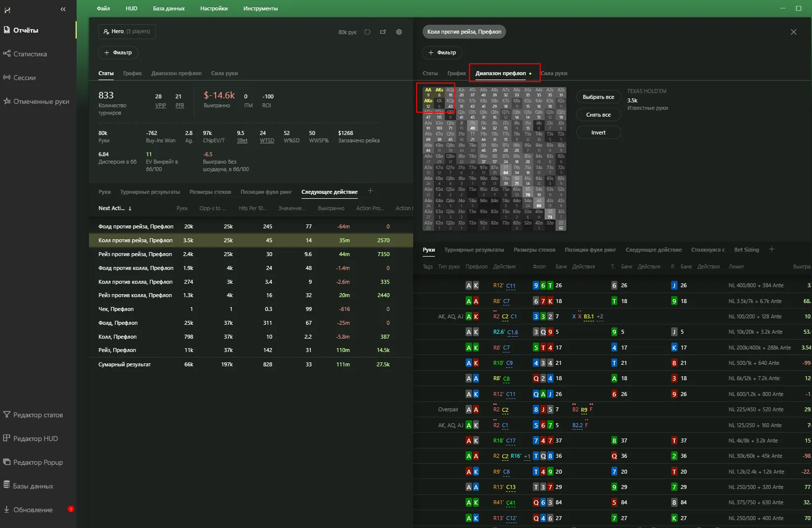Click the refresh icon next to 80k рук

click(367, 32)
